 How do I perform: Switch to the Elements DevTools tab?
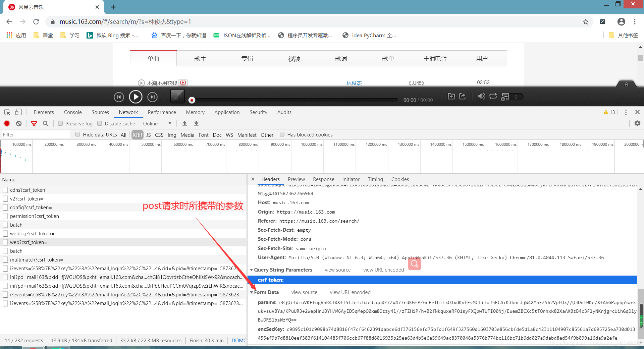click(x=44, y=112)
